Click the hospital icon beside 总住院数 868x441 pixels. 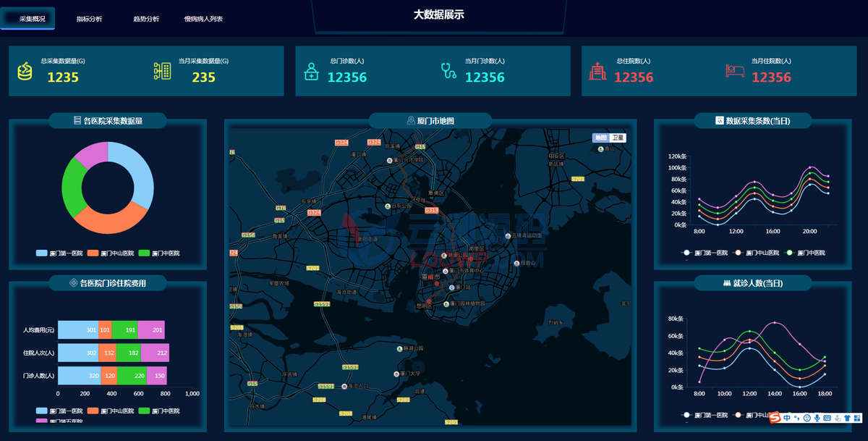(x=597, y=71)
